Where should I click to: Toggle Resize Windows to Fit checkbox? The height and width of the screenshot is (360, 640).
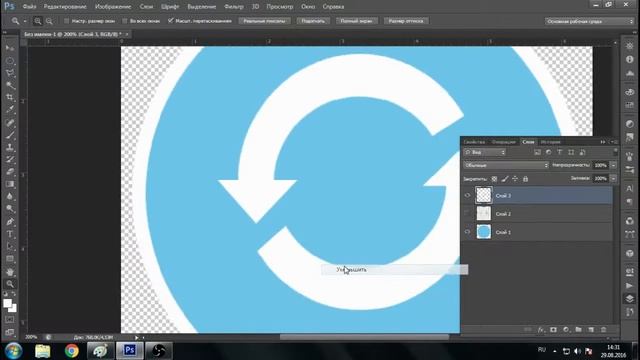click(67, 21)
